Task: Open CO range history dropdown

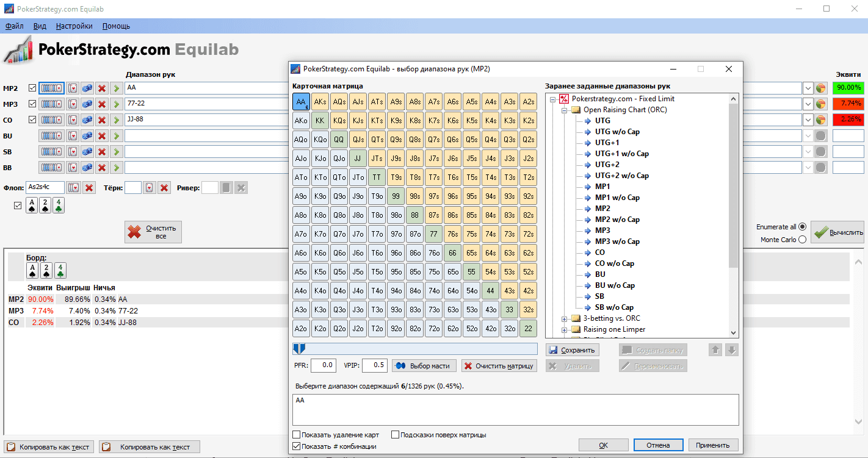Action: (808, 120)
